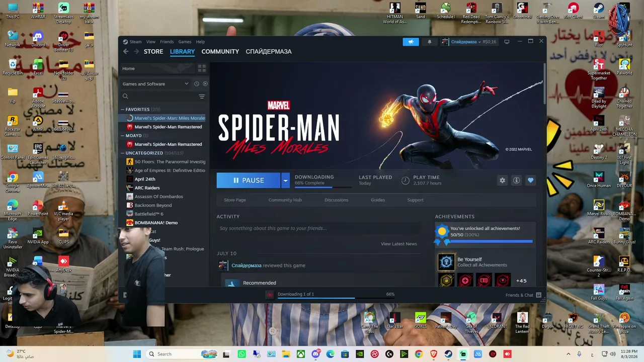644x362 pixels.
Task: Open the View menu
Action: pyautogui.click(x=151, y=42)
